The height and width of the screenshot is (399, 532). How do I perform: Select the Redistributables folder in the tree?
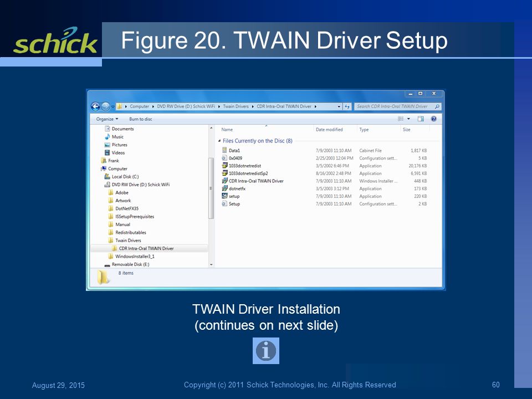tap(131, 232)
